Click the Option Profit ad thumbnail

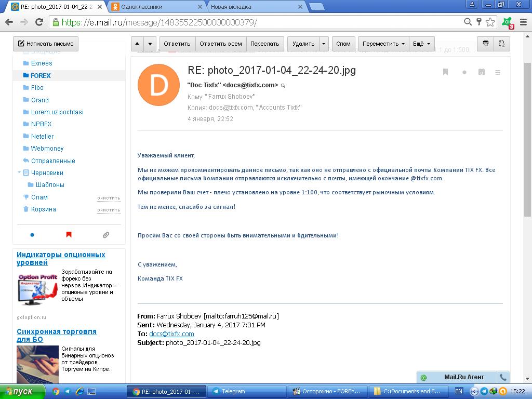37,289
